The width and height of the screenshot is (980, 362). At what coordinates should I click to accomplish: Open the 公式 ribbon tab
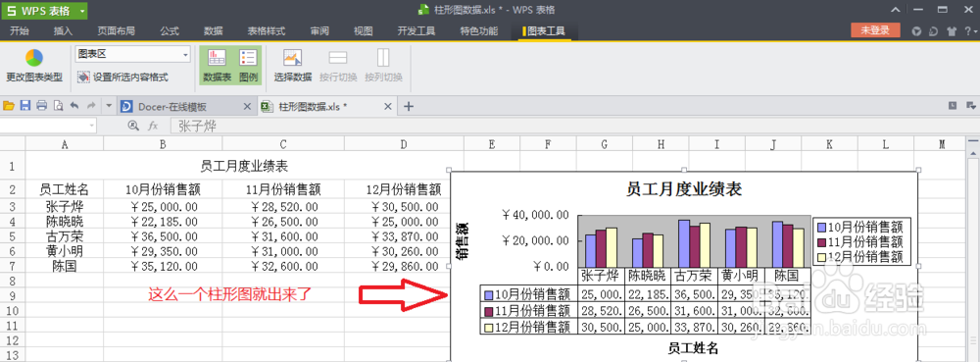(x=170, y=30)
